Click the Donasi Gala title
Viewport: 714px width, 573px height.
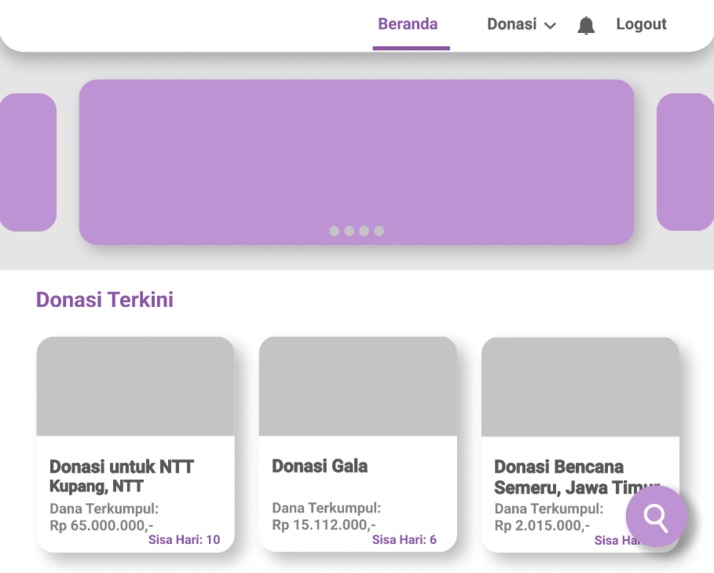tap(320, 466)
